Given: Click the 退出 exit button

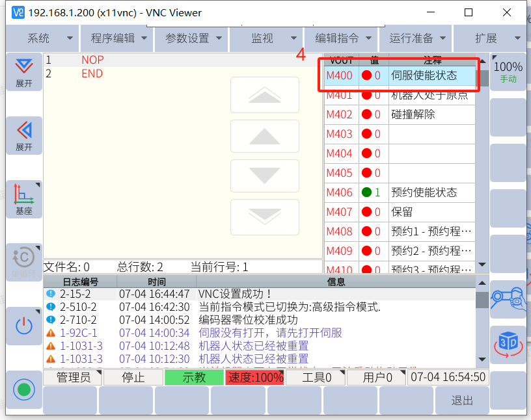Looking at the screenshot, I should click(x=462, y=400).
